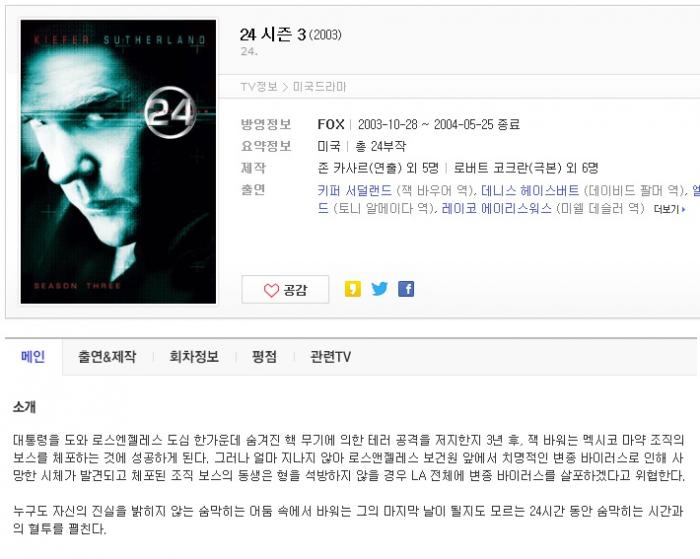Image resolution: width=700 pixels, height=559 pixels.
Task: Switch to the 출연&제작 tab
Action: (x=107, y=357)
